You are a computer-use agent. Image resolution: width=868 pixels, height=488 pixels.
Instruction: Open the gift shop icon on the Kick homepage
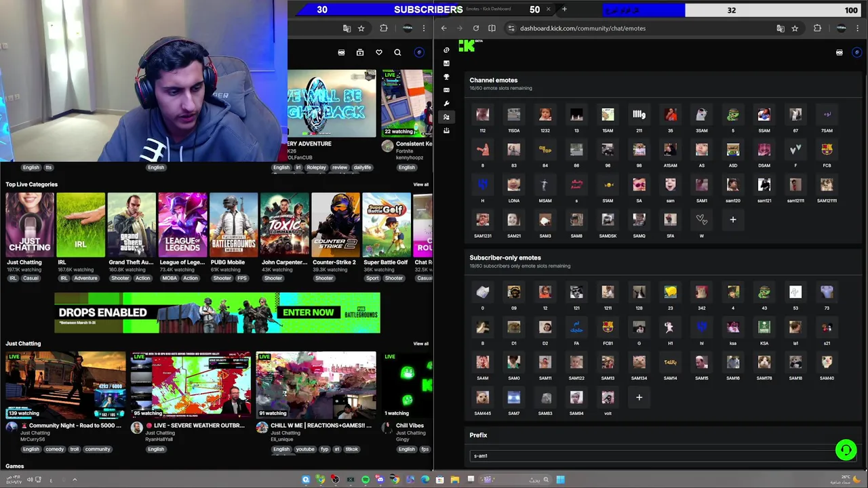360,52
